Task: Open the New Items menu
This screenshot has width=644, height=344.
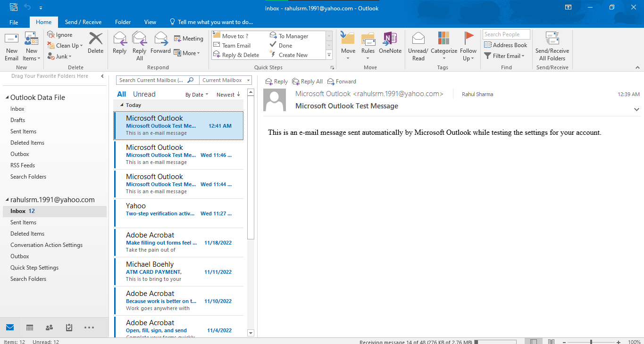Action: coord(32,47)
